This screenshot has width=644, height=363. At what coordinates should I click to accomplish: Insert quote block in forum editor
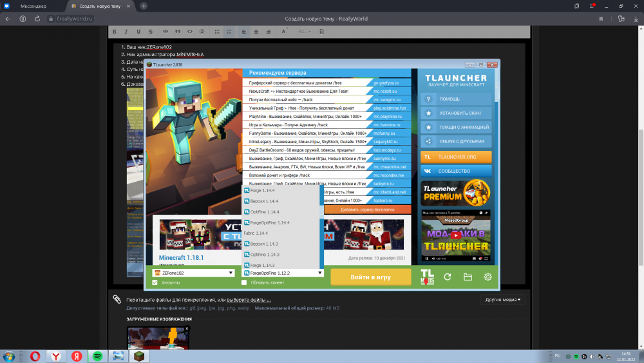[x=178, y=32]
